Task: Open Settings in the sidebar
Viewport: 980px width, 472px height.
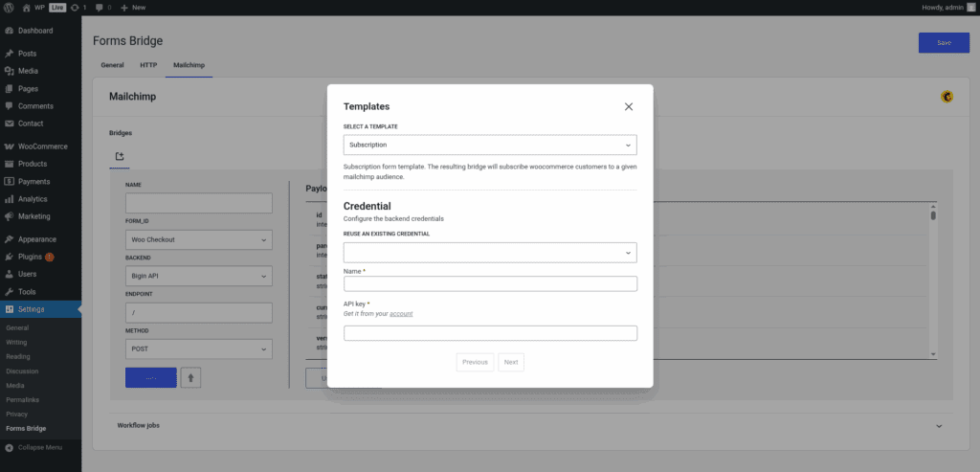Action: 40,309
